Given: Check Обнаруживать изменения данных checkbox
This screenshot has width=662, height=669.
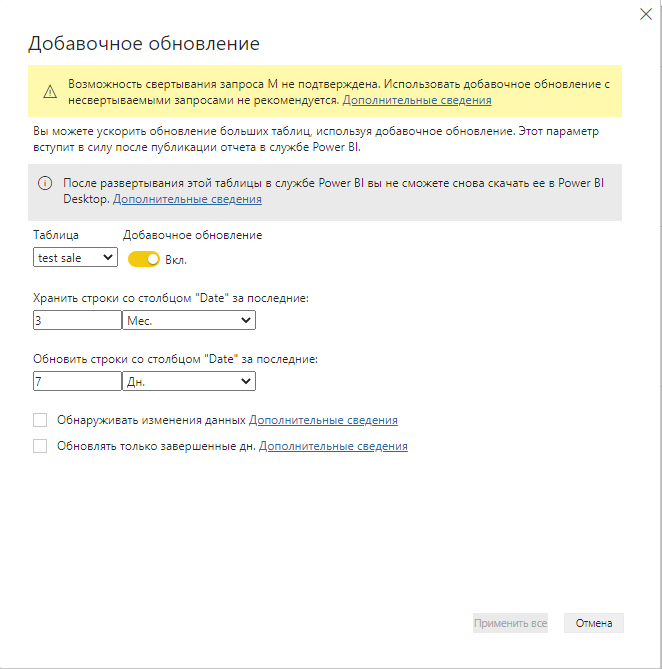Looking at the screenshot, I should pyautogui.click(x=40, y=420).
